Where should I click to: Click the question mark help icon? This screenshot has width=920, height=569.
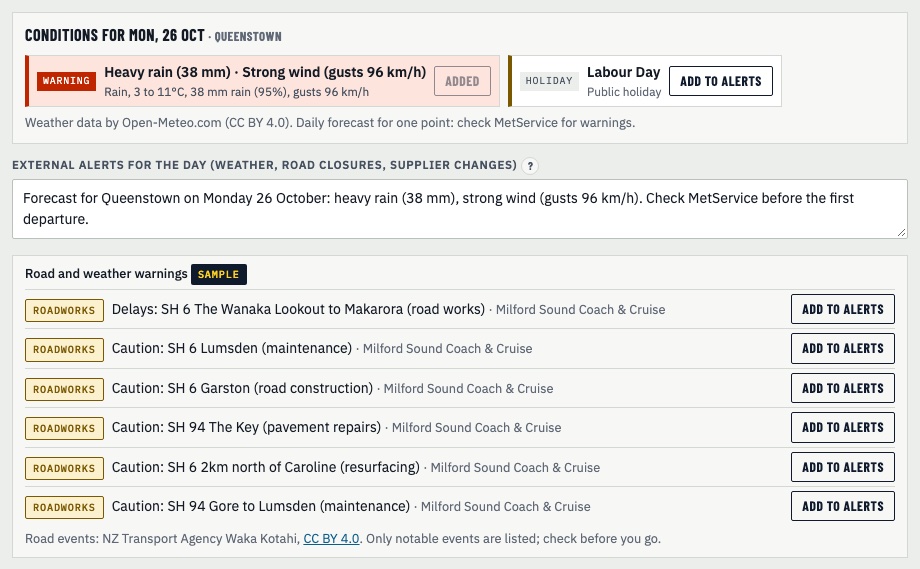point(530,166)
